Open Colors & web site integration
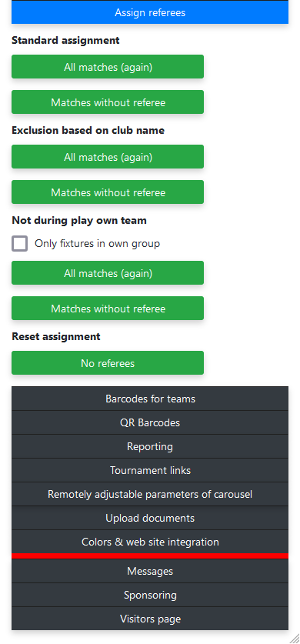The width and height of the screenshot is (300, 644). pyautogui.click(x=150, y=542)
